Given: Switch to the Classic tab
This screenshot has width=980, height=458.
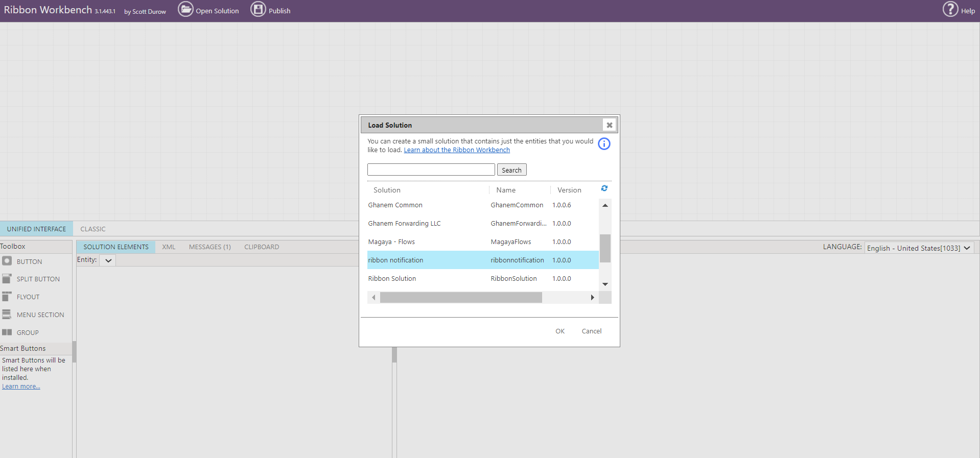Looking at the screenshot, I should (93, 229).
